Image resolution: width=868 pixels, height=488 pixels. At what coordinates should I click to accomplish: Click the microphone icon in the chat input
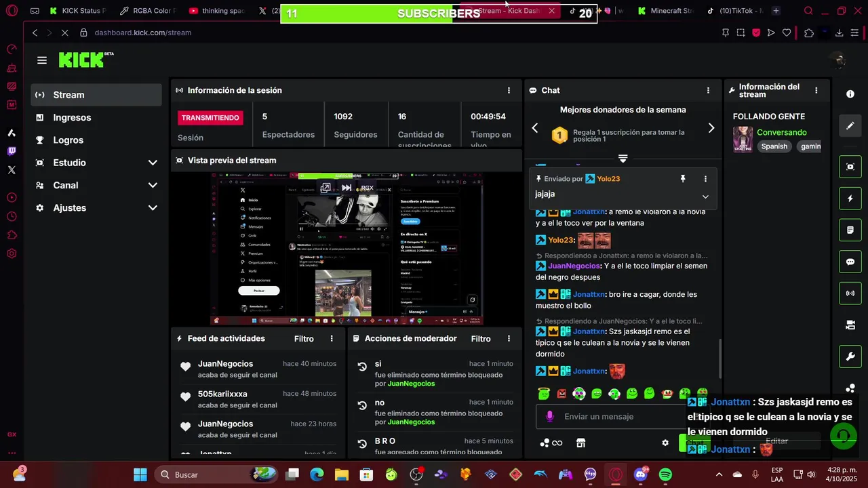(x=549, y=416)
